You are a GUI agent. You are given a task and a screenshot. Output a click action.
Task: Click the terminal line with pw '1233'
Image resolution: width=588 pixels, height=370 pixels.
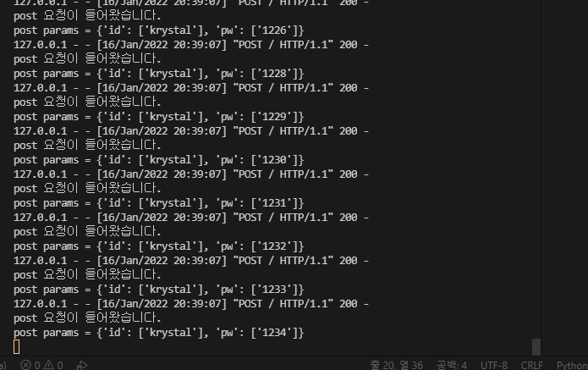click(158, 290)
